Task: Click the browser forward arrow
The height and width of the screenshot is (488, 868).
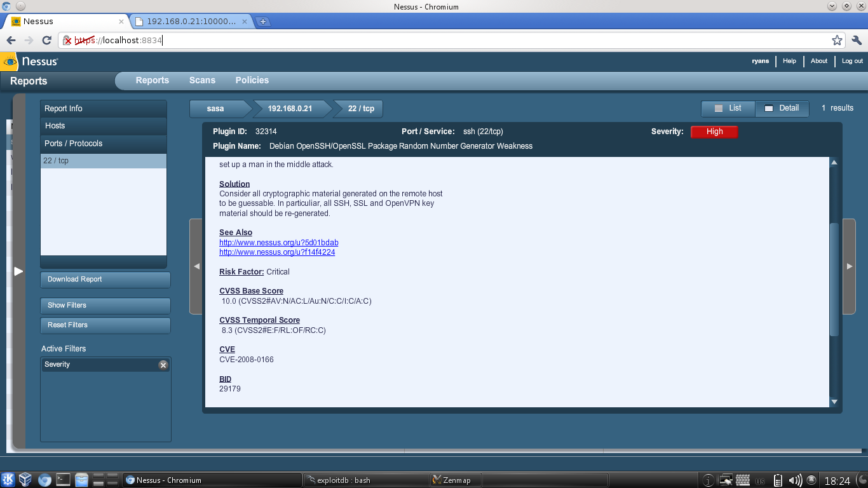Action: coord(29,40)
